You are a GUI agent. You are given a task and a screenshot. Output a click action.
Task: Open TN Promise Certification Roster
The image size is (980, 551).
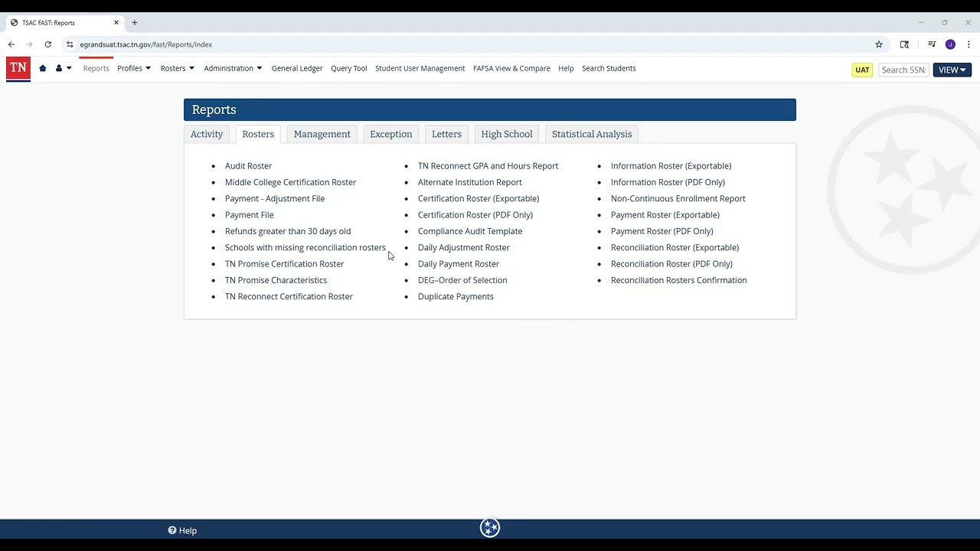[x=284, y=264]
